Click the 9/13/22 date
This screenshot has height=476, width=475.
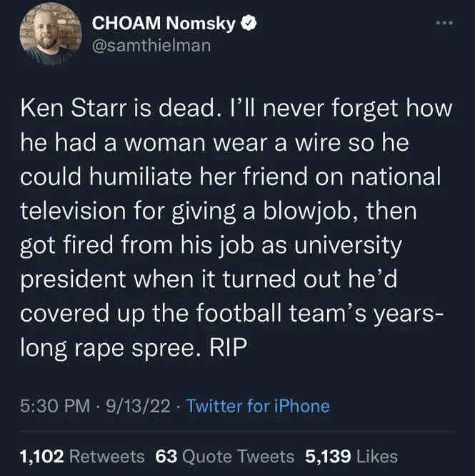click(x=137, y=407)
